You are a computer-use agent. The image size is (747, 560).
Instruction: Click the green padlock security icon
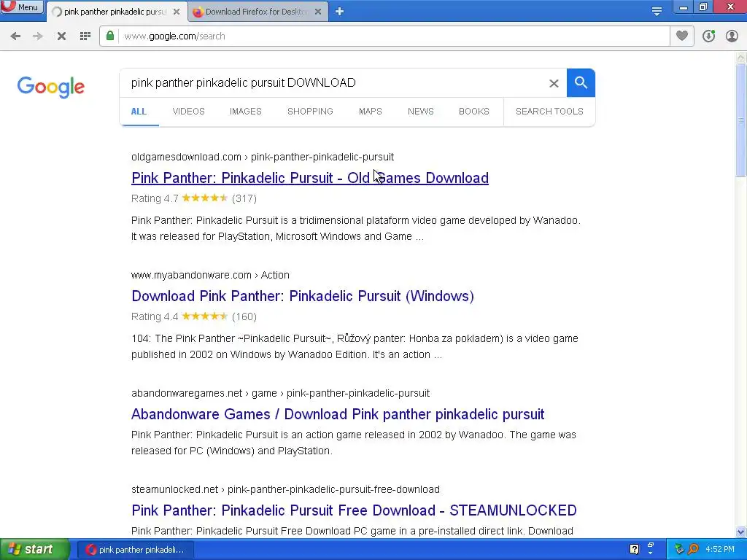coord(110,36)
